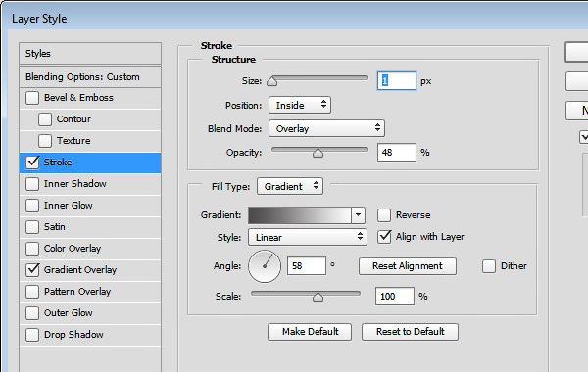Open the gradient picker arrow

(358, 215)
